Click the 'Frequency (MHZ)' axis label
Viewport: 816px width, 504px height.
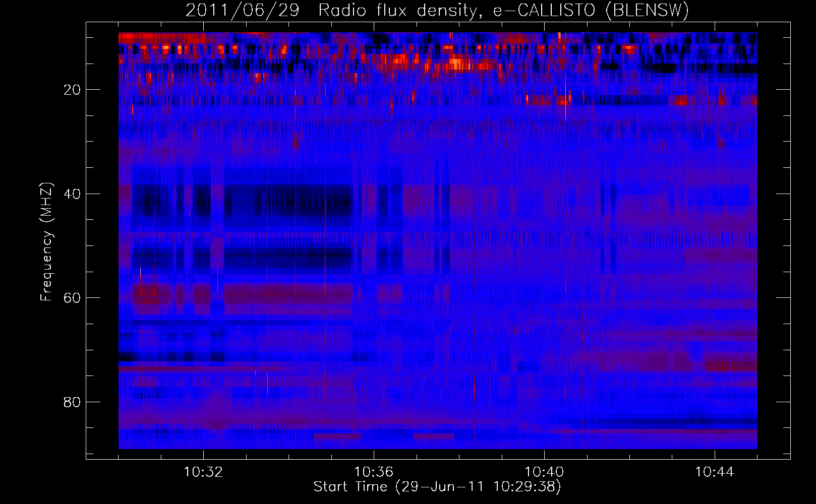coord(46,242)
